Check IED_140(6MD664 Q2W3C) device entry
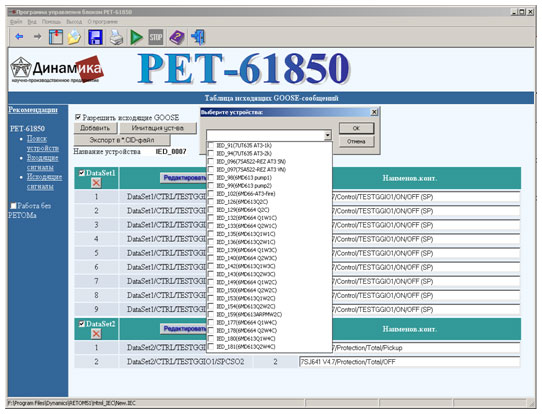The width and height of the screenshot is (542, 414). 211,258
